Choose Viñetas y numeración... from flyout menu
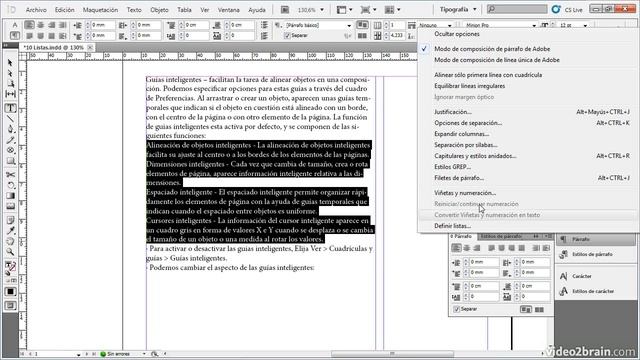 465,193
